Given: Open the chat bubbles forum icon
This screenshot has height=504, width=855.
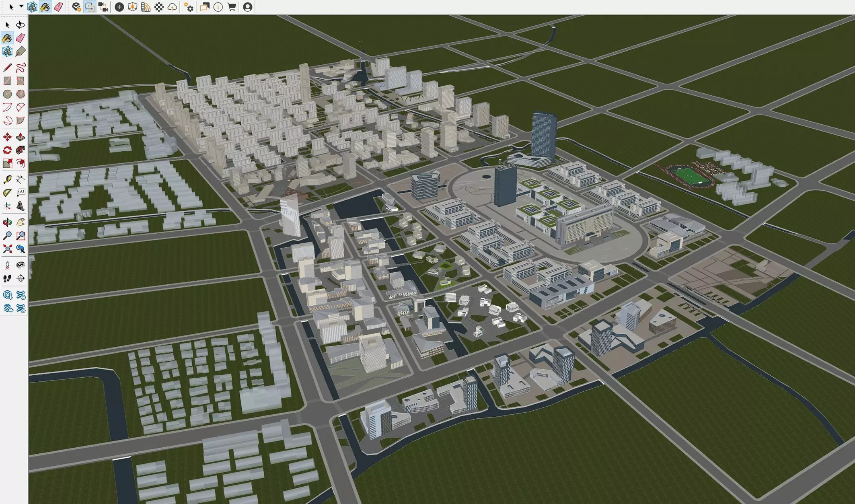Looking at the screenshot, I should [205, 7].
